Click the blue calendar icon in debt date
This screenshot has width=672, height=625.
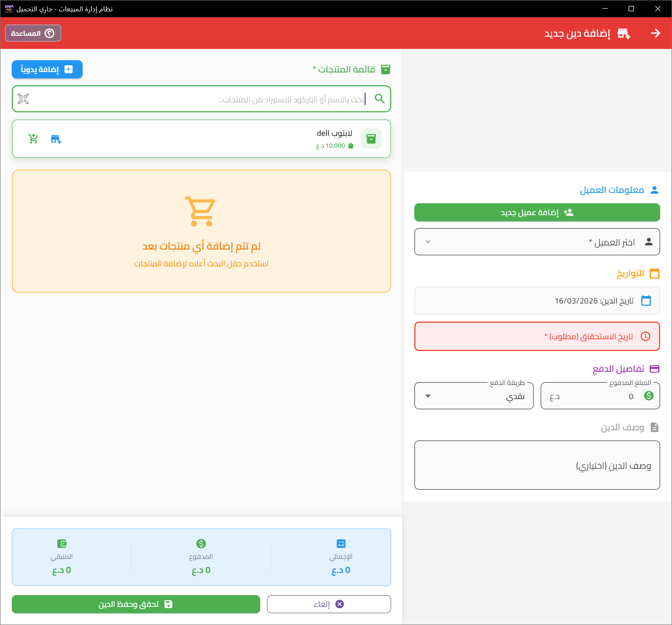646,300
